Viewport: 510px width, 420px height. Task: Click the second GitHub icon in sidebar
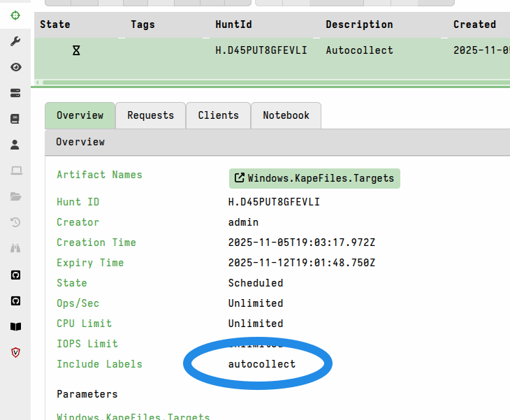(x=15, y=300)
